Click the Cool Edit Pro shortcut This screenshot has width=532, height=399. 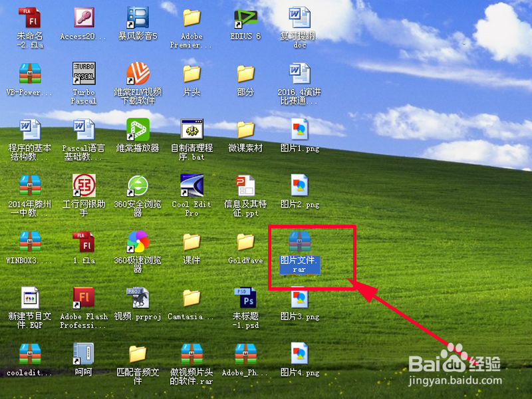coord(192,186)
